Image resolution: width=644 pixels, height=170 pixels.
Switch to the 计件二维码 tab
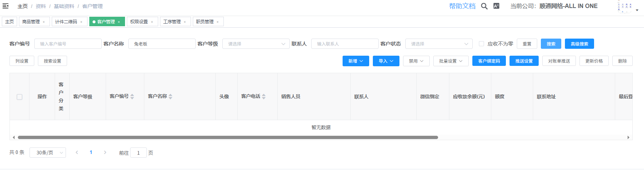pos(66,22)
